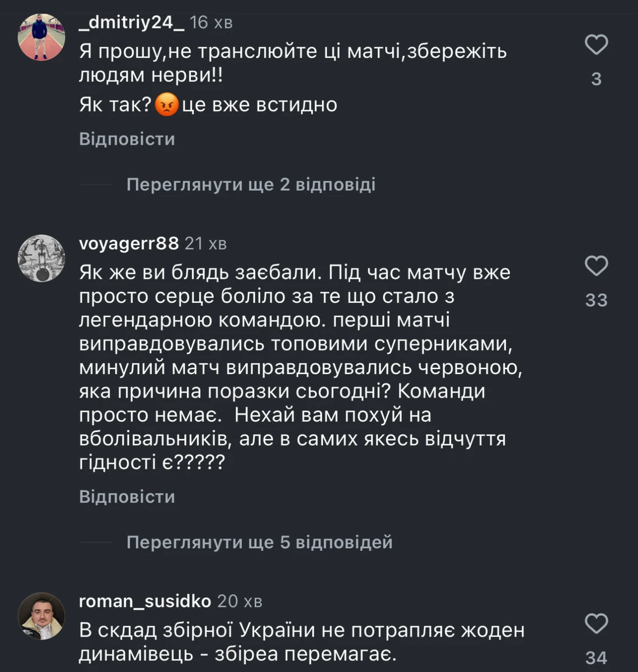Image resolution: width=638 pixels, height=672 pixels.
Task: Like roman_susidko's comment with the heart
Action: [x=596, y=623]
